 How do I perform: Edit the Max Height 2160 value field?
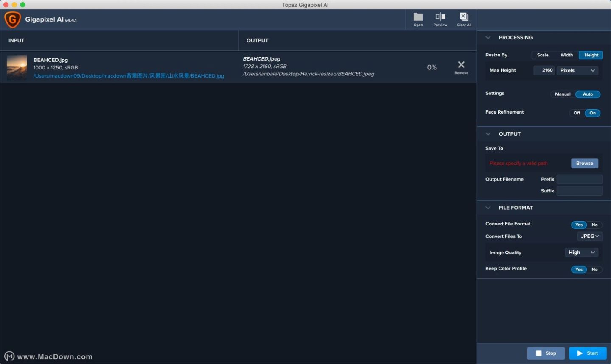coord(544,70)
